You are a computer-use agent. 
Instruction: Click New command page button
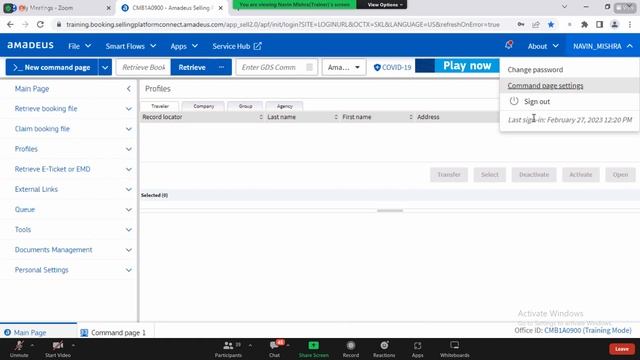(52, 67)
